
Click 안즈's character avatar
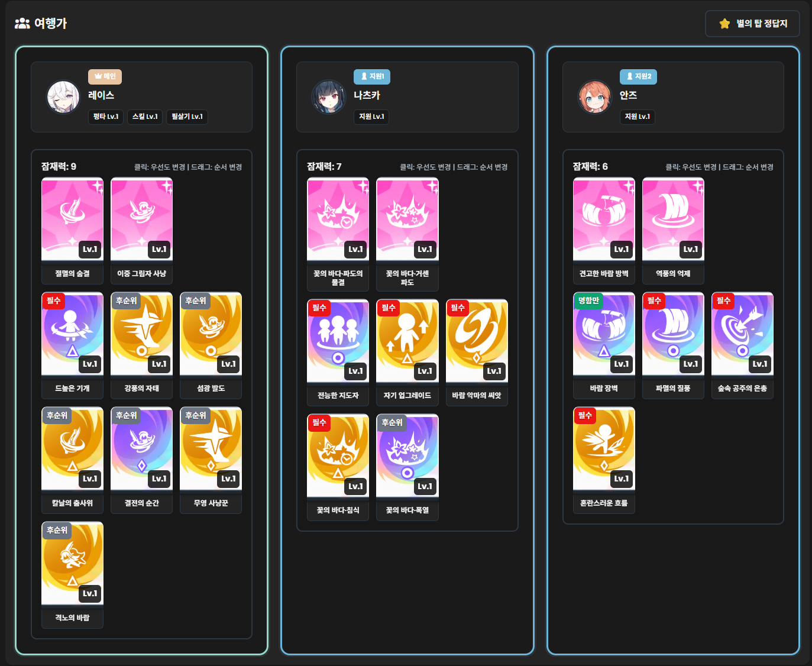[x=594, y=97]
